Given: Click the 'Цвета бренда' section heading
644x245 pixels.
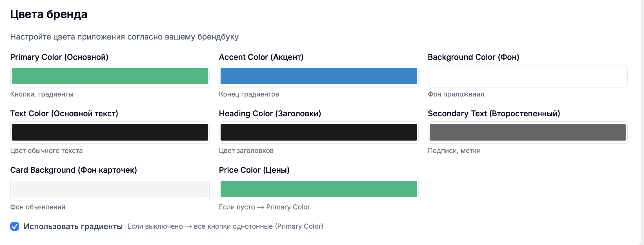Looking at the screenshot, I should pyautogui.click(x=49, y=14).
